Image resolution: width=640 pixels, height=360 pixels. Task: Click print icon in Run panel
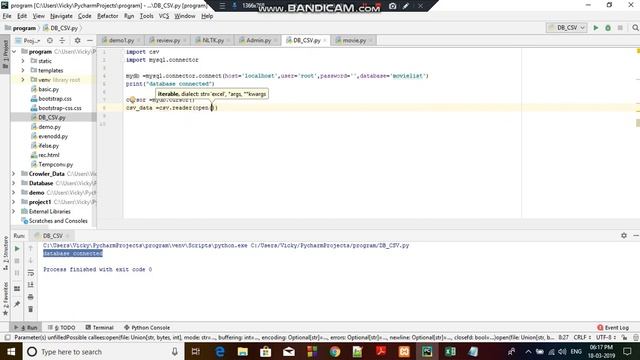tap(31, 297)
